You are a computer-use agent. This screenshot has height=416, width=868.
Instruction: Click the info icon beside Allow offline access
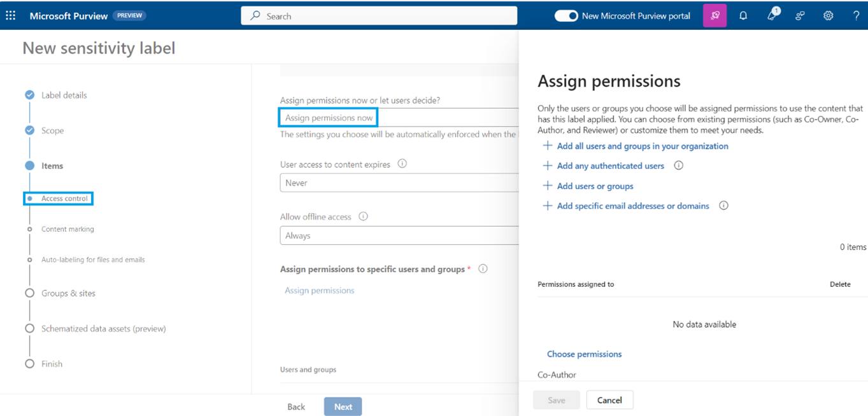click(x=363, y=216)
